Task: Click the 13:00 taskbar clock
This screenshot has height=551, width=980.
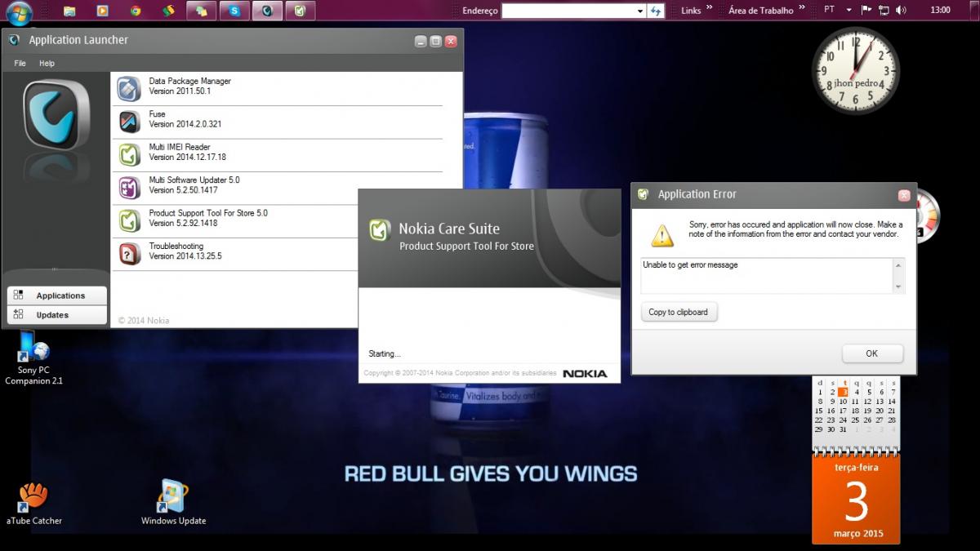Action: [940, 10]
